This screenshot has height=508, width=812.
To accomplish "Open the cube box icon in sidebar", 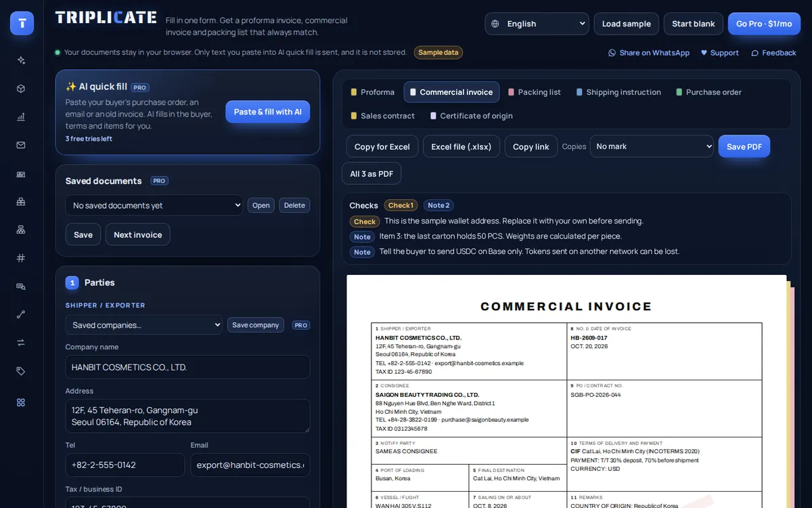I will [x=21, y=89].
